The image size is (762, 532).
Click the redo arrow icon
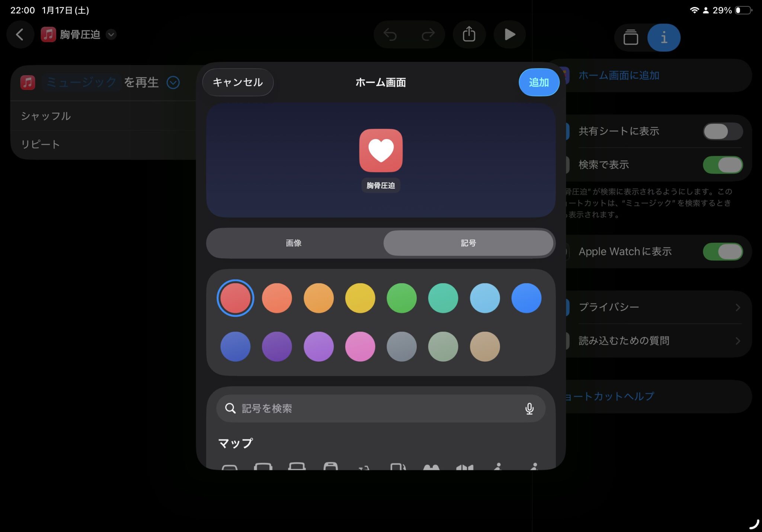pos(428,35)
